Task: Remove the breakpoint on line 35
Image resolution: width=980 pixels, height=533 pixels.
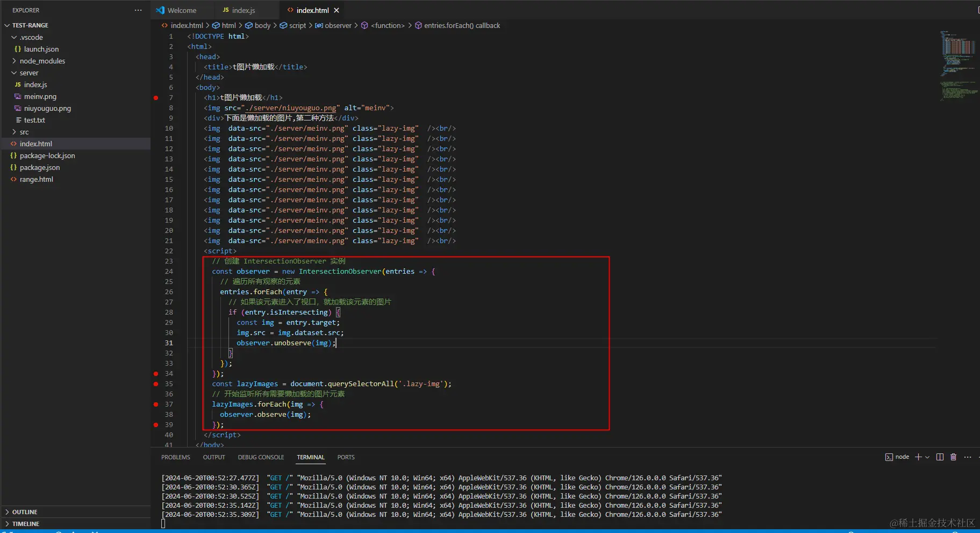Action: (x=156, y=384)
